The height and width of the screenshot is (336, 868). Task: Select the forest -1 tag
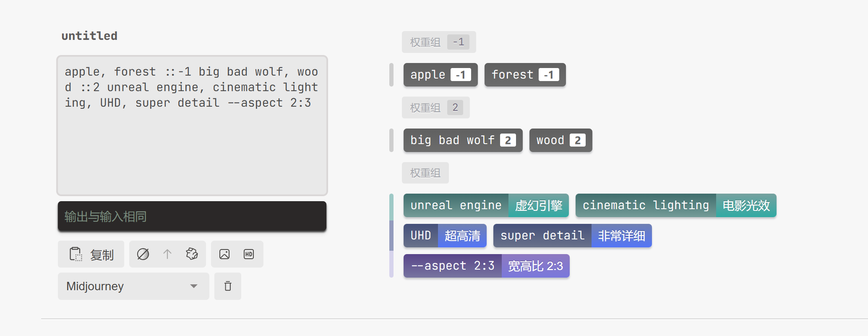[x=524, y=75]
